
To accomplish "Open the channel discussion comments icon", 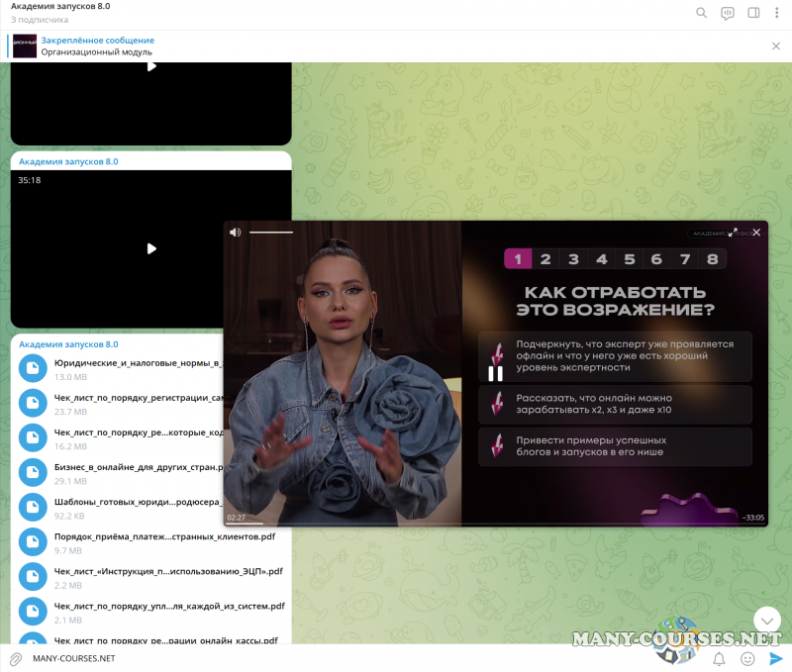I will [728, 13].
